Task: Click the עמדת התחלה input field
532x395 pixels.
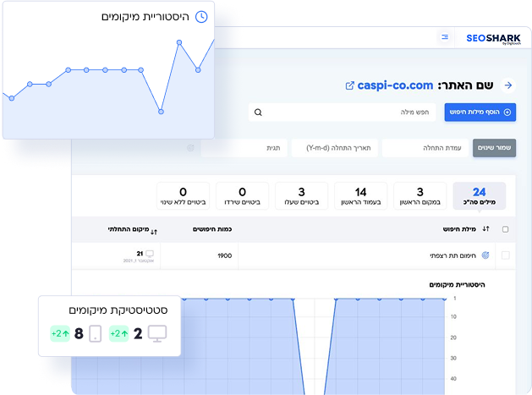Action: tap(425, 148)
